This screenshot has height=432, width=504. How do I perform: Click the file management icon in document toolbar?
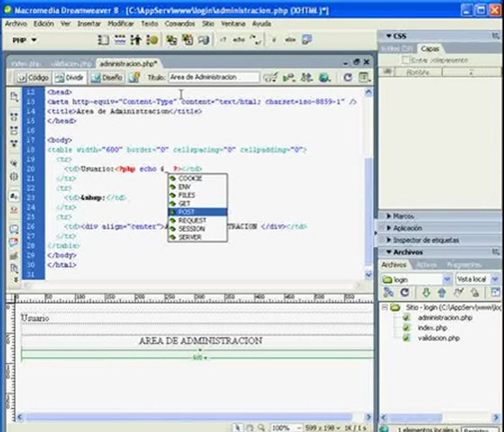point(307,77)
